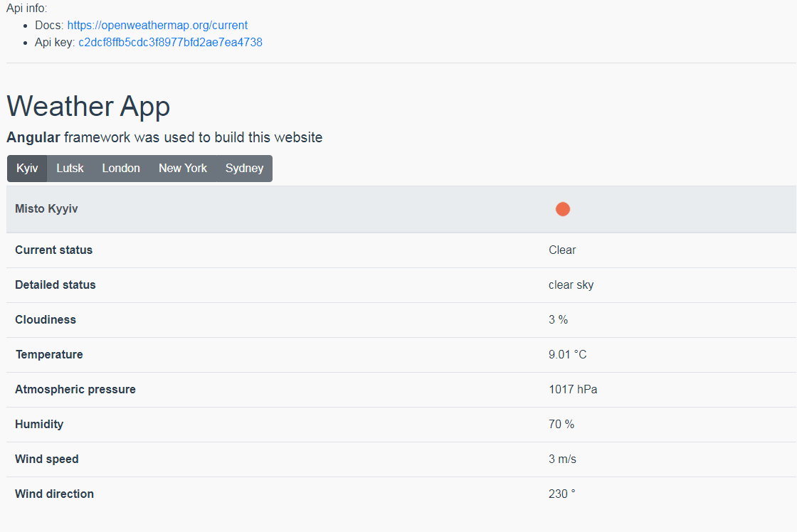The width and height of the screenshot is (797, 532).
Task: Click the '230 °' wind direction value
Action: tap(561, 494)
